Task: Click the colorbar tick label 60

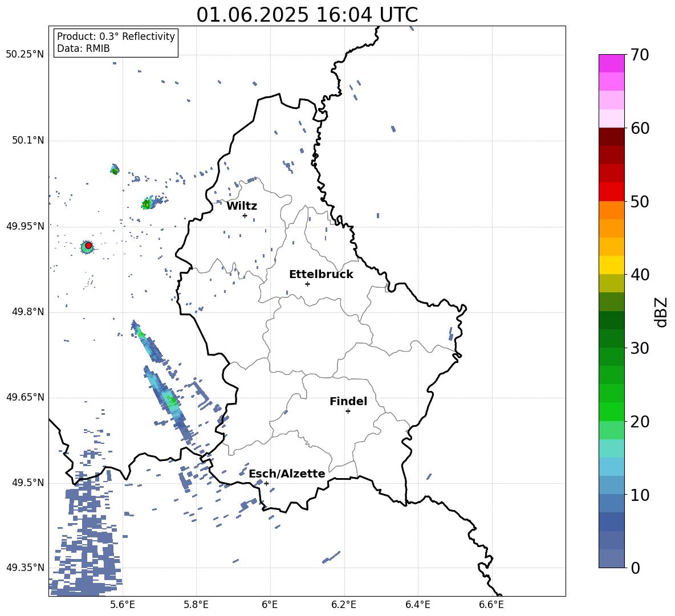Action: coord(640,128)
